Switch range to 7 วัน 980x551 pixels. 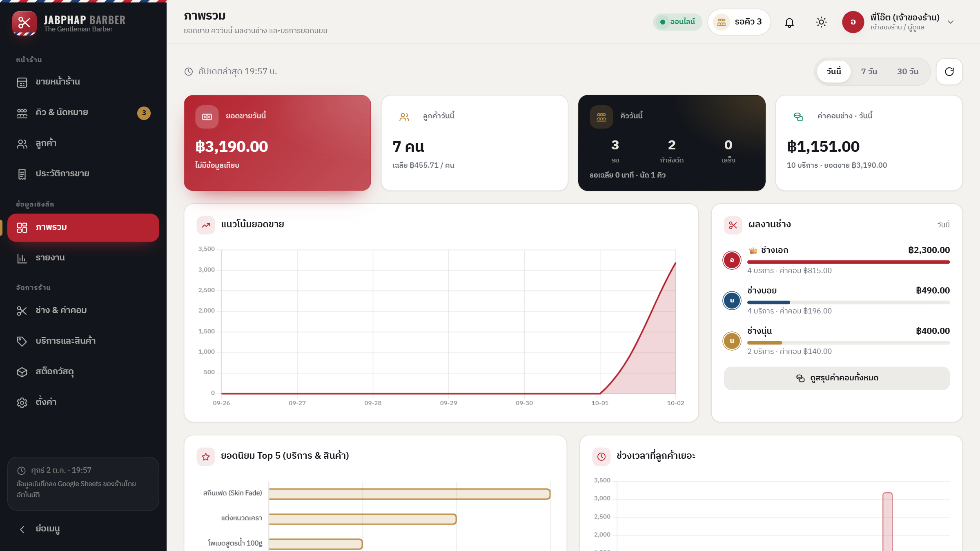click(x=869, y=71)
